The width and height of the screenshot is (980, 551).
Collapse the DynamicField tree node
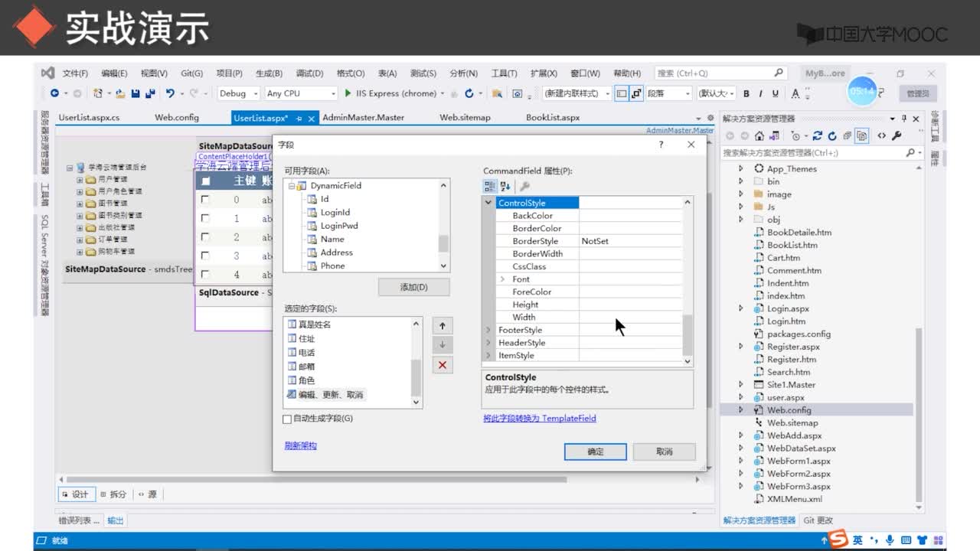[291, 186]
